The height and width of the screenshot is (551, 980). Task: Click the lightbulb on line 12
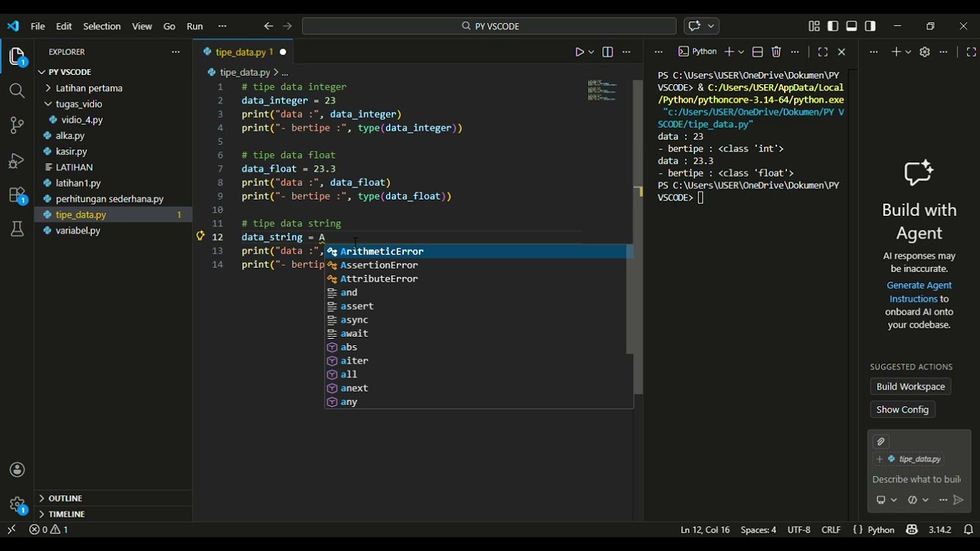(201, 236)
